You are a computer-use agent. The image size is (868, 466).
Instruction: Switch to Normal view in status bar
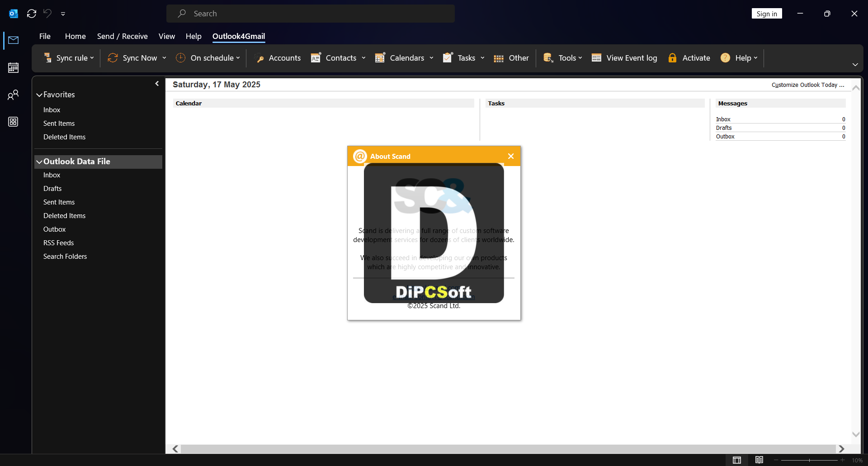click(737, 460)
